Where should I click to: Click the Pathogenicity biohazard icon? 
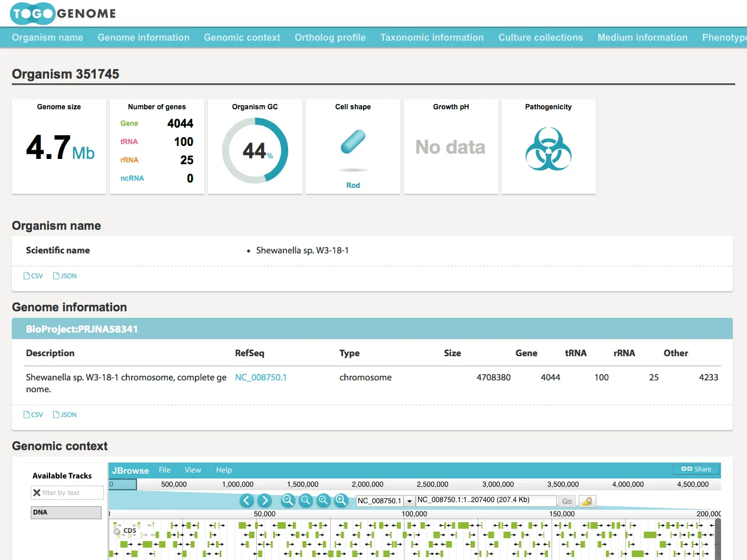coord(549,149)
